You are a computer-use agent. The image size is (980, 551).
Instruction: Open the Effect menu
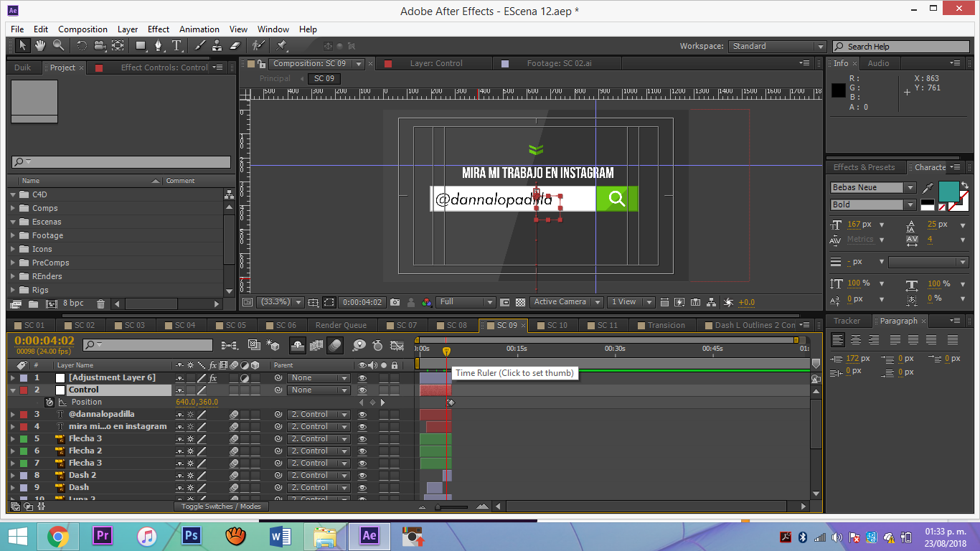click(159, 29)
